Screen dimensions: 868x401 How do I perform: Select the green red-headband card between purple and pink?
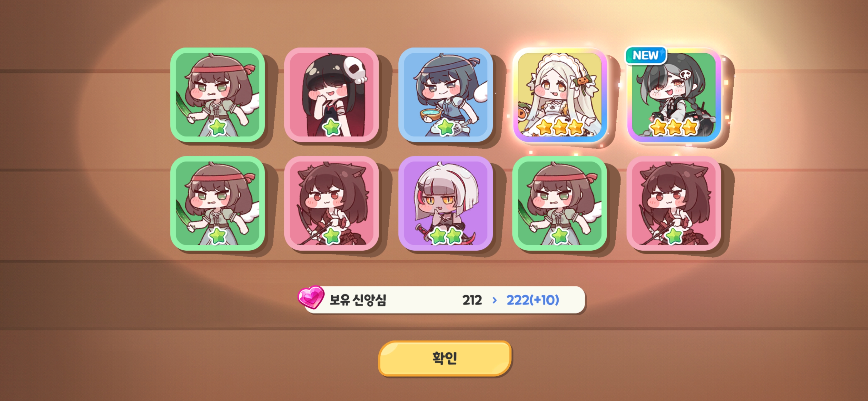pos(560,203)
